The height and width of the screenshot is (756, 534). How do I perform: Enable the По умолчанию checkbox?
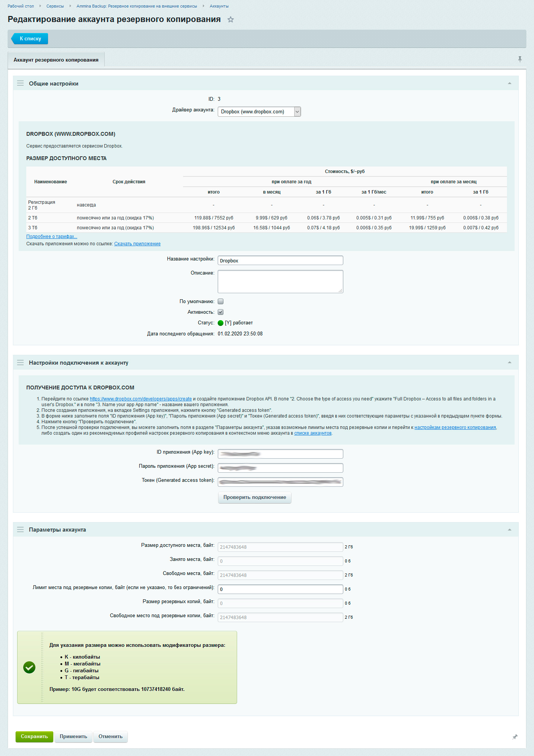coord(221,302)
